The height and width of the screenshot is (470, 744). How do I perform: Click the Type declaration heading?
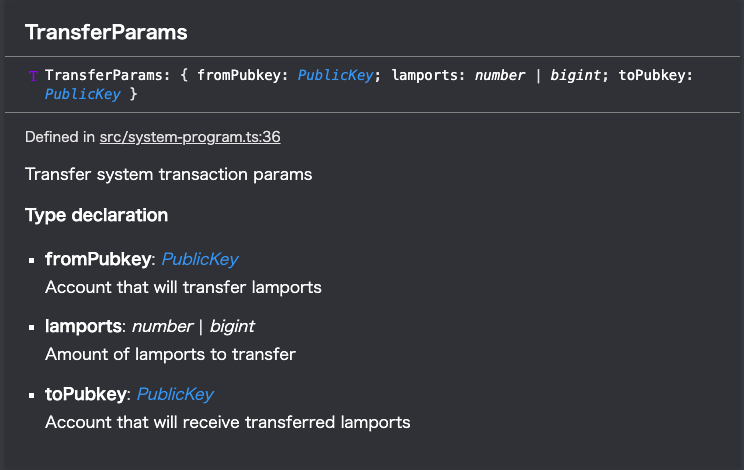click(96, 215)
